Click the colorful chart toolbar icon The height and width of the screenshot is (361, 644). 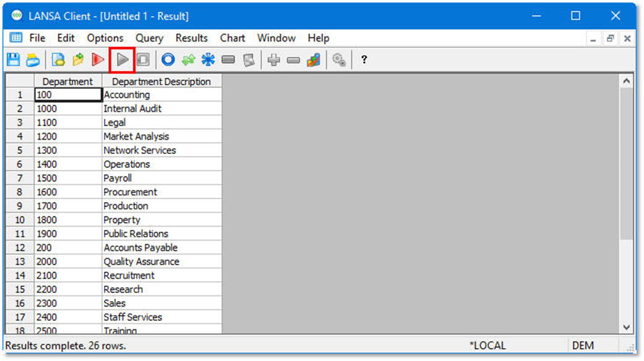point(314,60)
